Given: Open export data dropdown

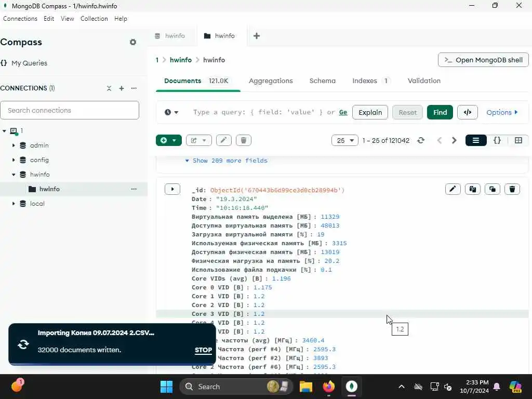Looking at the screenshot, I should click(199, 140).
